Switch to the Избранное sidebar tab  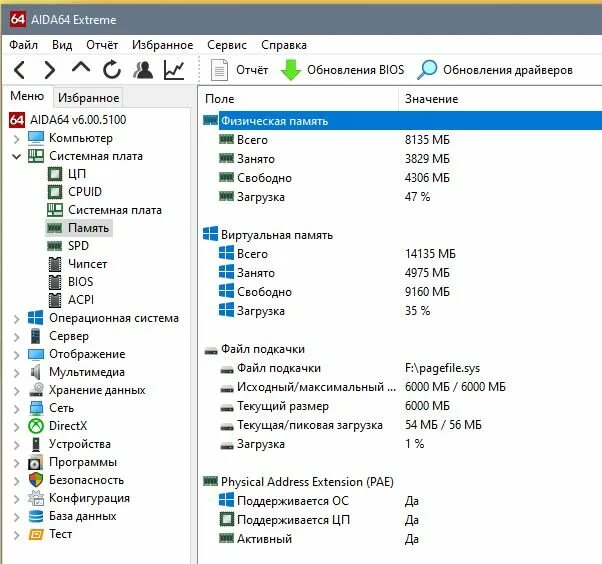(88, 98)
